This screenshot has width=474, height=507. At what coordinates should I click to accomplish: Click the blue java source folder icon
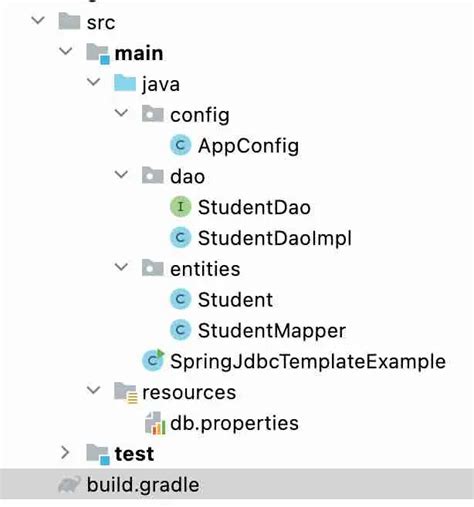pos(125,83)
